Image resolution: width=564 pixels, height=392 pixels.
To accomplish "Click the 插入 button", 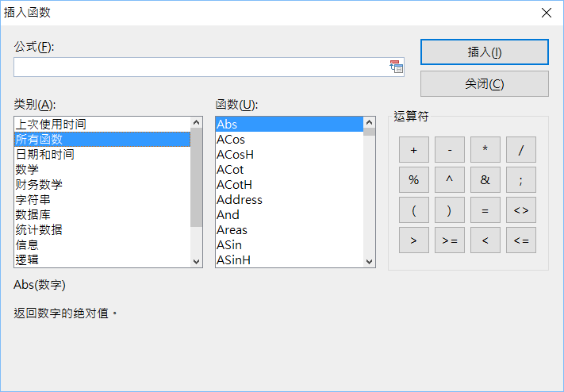I will (484, 52).
